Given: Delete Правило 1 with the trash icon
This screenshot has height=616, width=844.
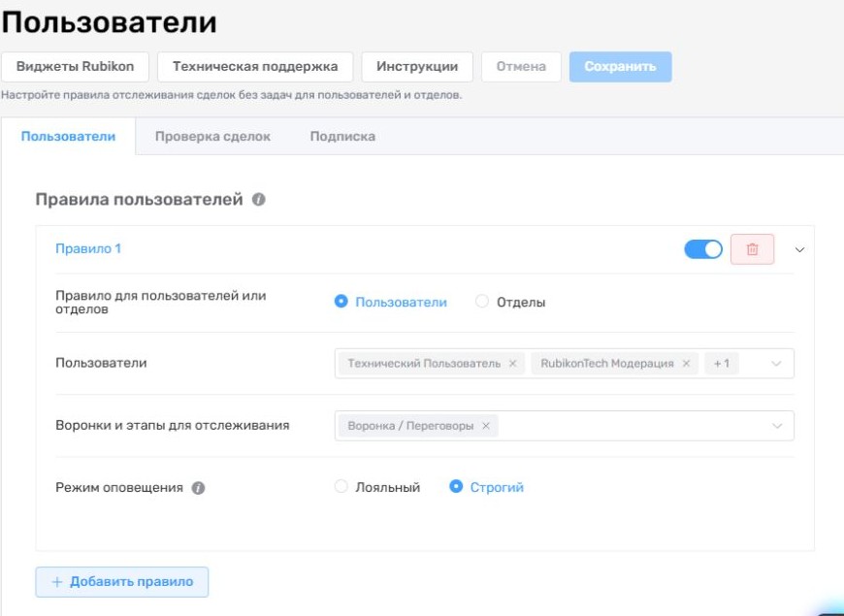Looking at the screenshot, I should click(752, 249).
